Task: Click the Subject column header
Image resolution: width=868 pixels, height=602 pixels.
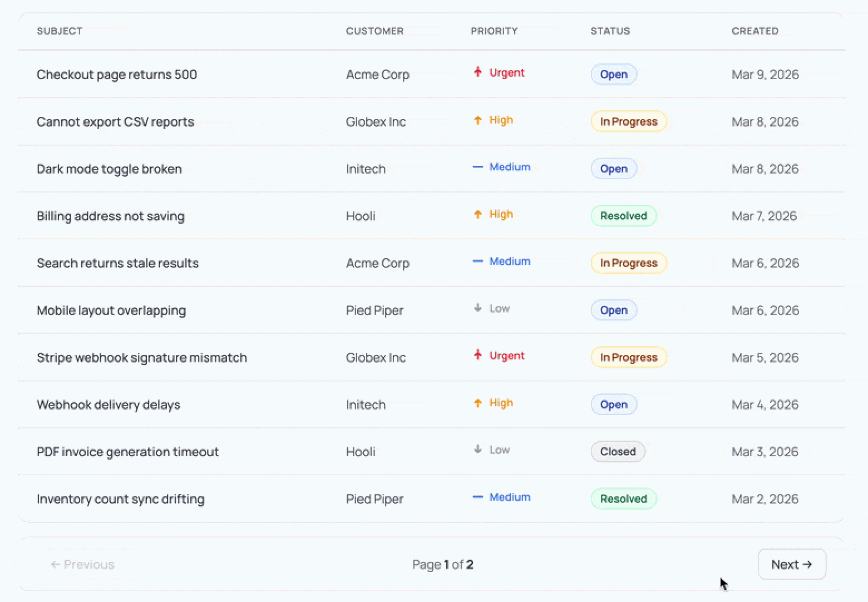Action: (x=60, y=31)
